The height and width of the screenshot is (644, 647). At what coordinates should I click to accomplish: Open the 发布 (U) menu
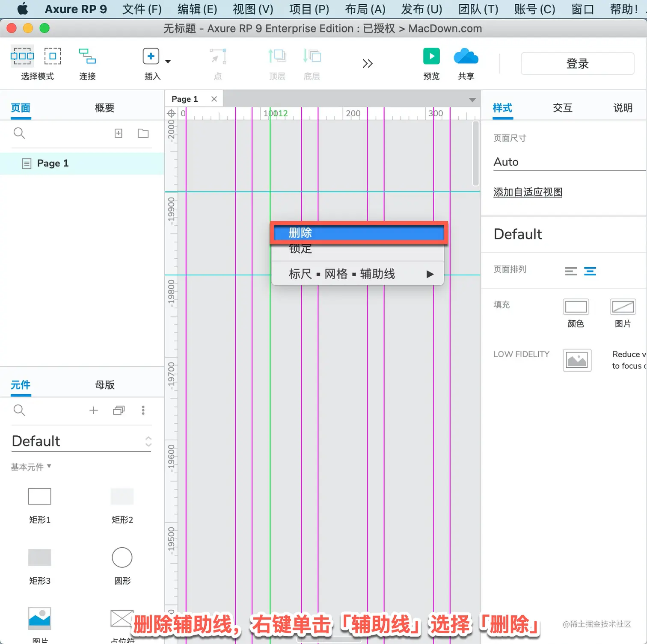click(x=421, y=9)
